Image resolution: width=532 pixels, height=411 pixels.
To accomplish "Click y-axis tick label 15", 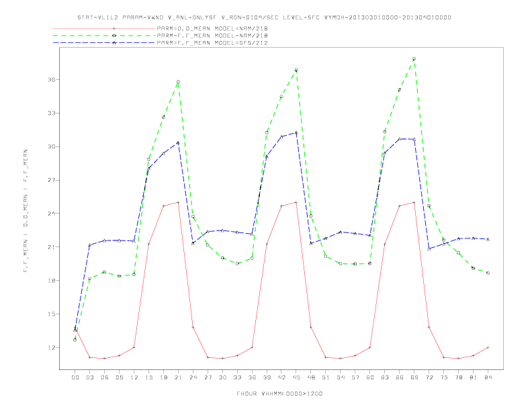I will click(52, 314).
